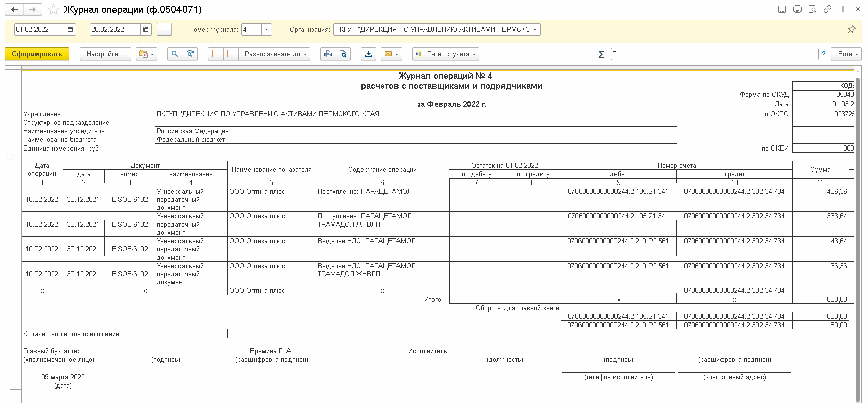Print the report with printer icon
868x403 pixels.
pos(328,54)
